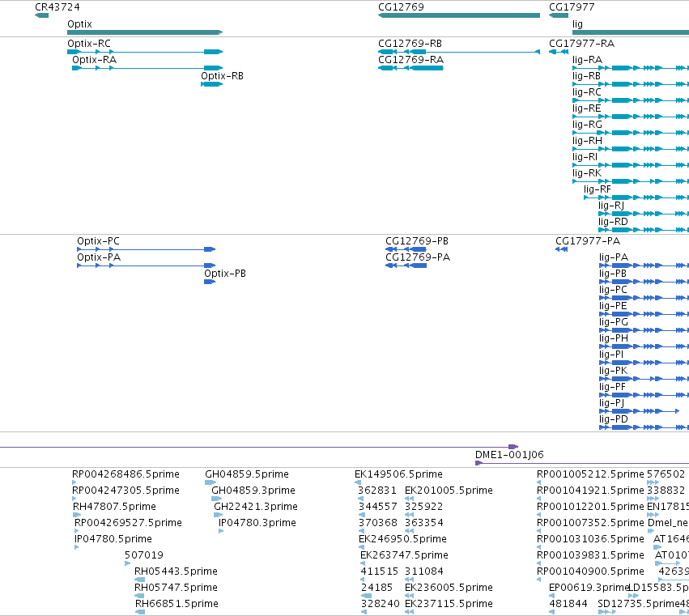This screenshot has width=689, height=616.
Task: Select EST RP001005212.5prime
Action: point(539,482)
